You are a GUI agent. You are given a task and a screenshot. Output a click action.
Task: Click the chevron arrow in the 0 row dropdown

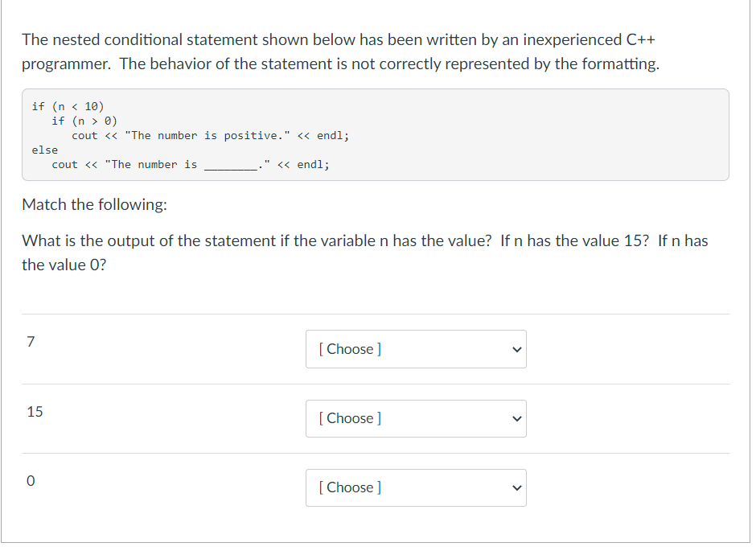[517, 488]
